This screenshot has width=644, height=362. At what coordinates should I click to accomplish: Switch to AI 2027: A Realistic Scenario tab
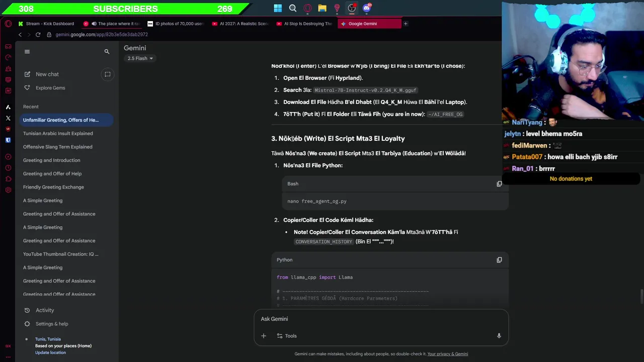pyautogui.click(x=240, y=24)
